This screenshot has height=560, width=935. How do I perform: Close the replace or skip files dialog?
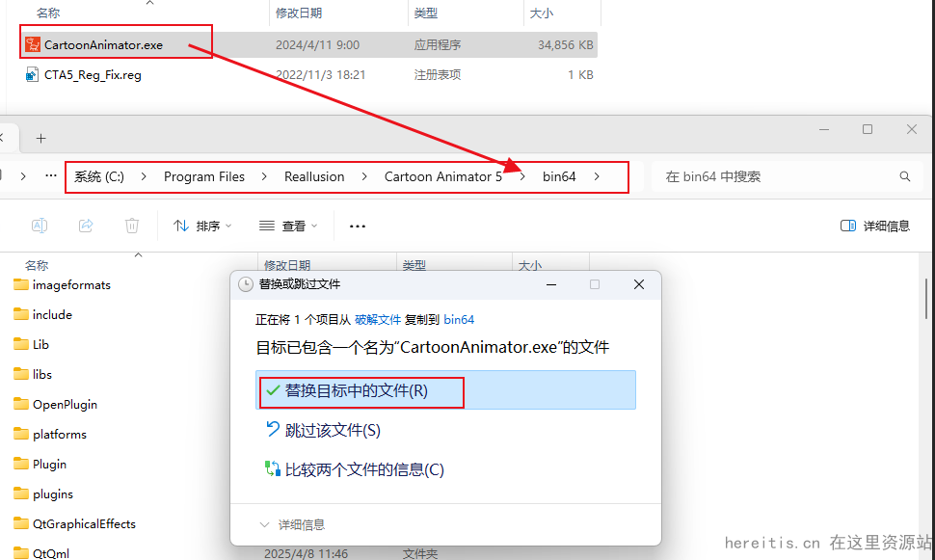[x=639, y=284]
